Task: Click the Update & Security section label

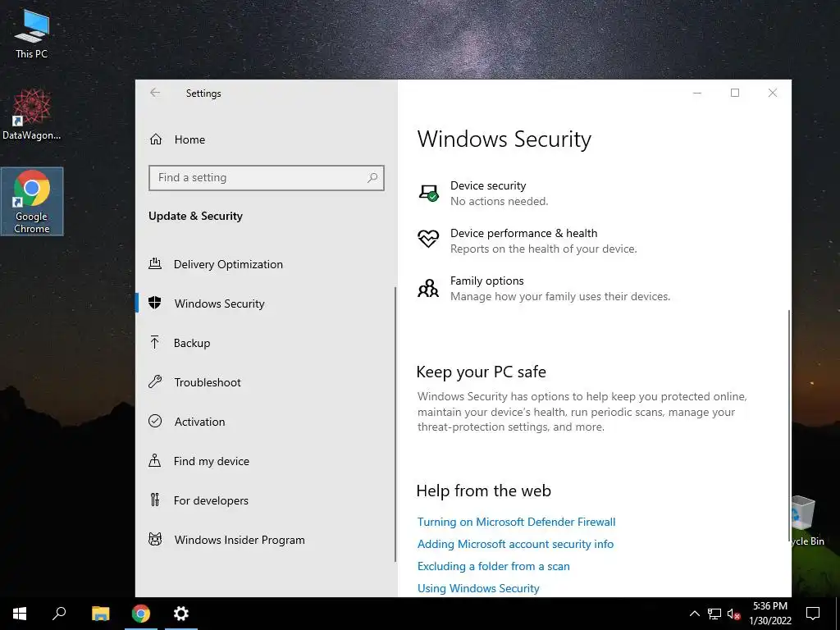Action: coord(195,216)
